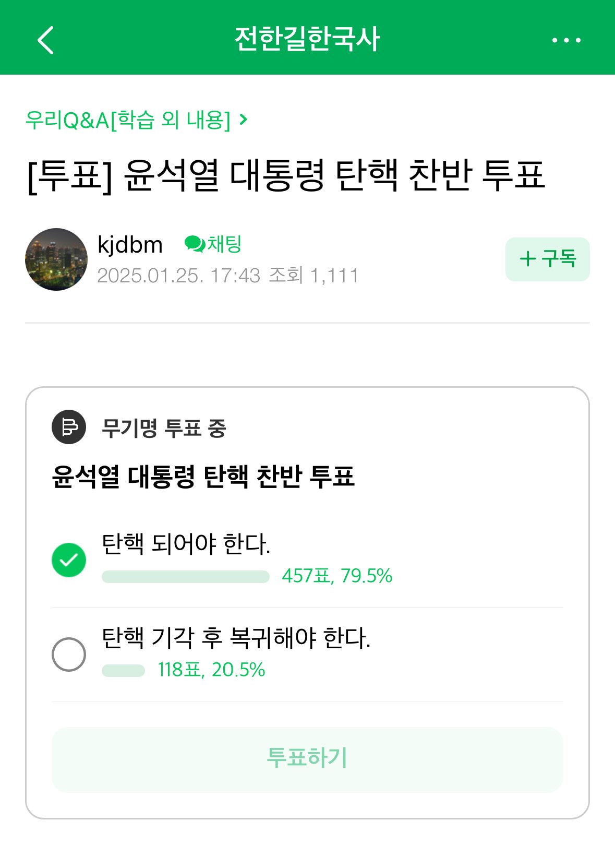Click the 457표, 79.5% vote count text
Viewport: 615px width, 868px height.
(x=337, y=576)
